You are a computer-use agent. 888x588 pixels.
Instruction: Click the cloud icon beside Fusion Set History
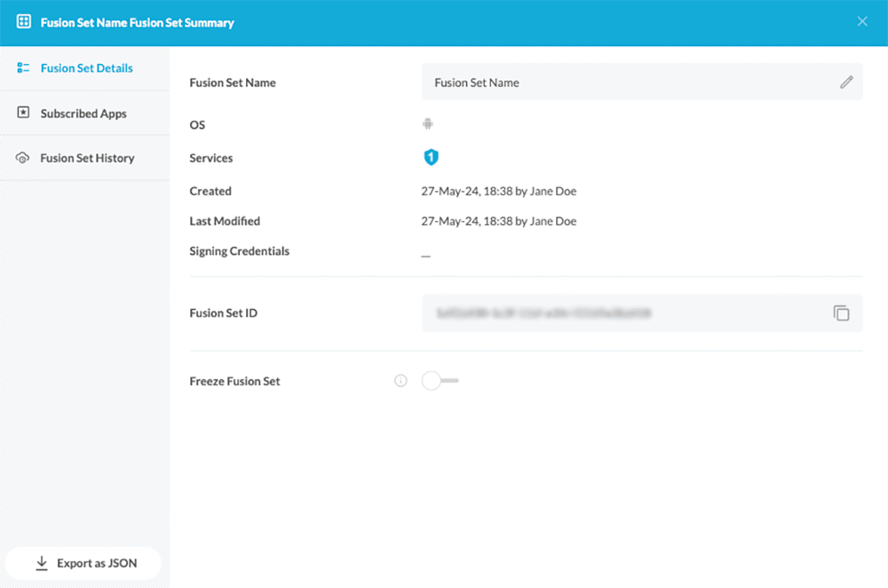[23, 158]
